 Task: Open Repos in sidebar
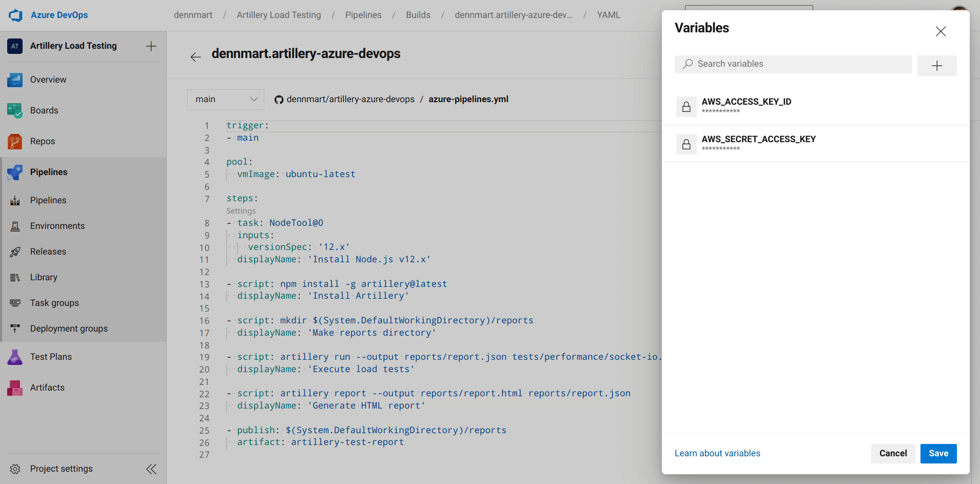point(43,141)
